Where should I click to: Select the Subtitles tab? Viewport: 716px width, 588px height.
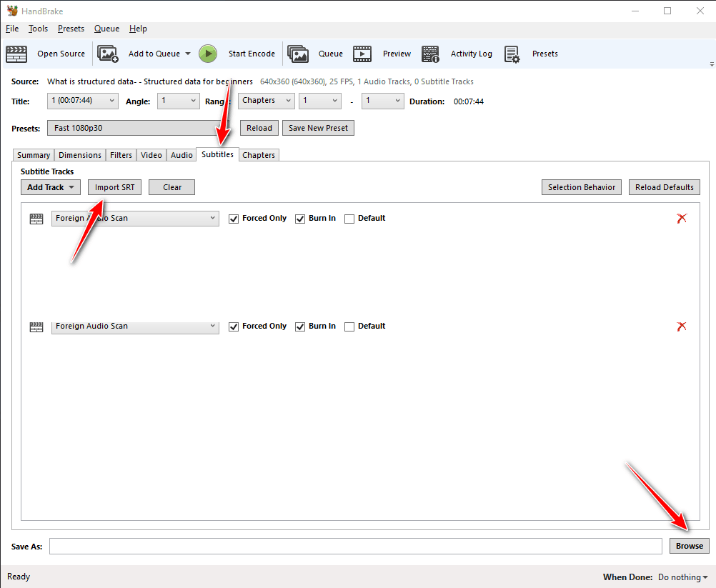point(217,154)
